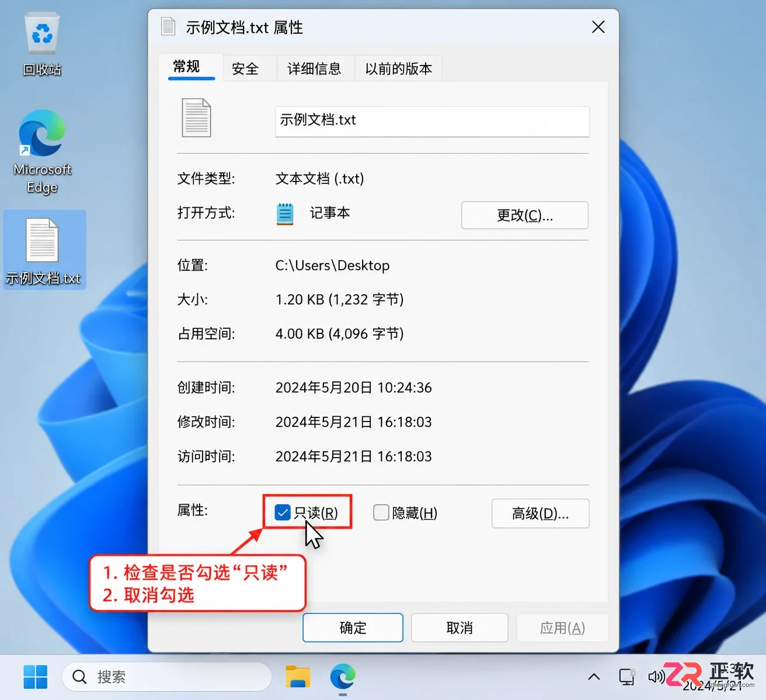This screenshot has width=766, height=700.
Task: Select the Microsoft Edge desktop shortcut
Action: pyautogui.click(x=42, y=152)
